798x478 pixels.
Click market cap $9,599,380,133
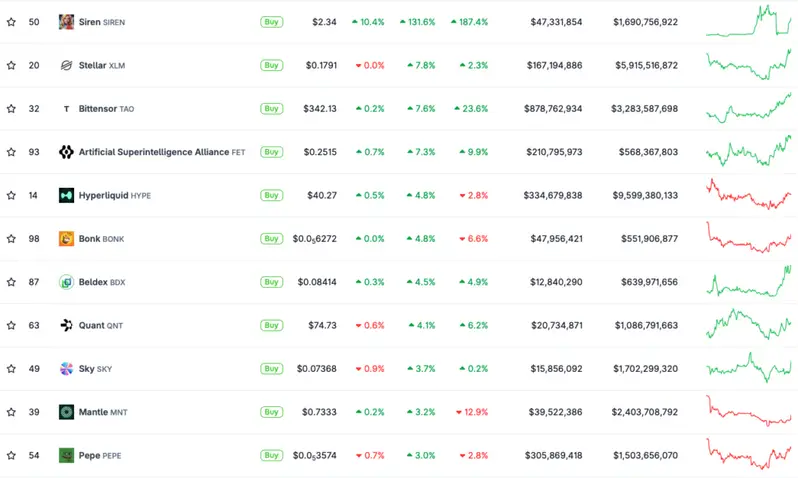point(645,195)
